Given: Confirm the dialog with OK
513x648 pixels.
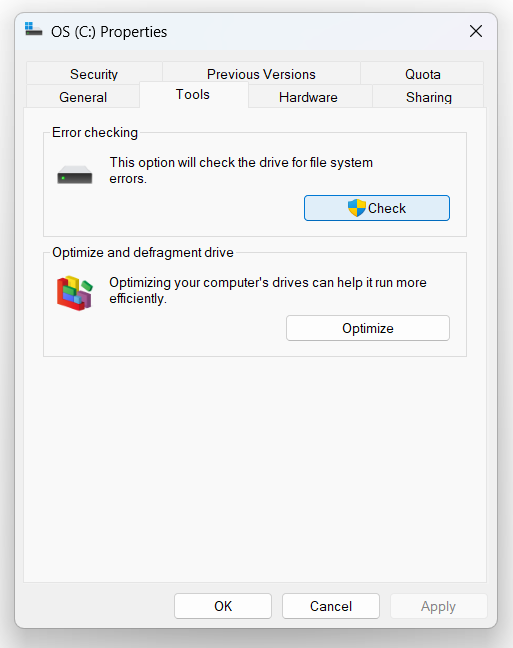Looking at the screenshot, I should (x=223, y=606).
